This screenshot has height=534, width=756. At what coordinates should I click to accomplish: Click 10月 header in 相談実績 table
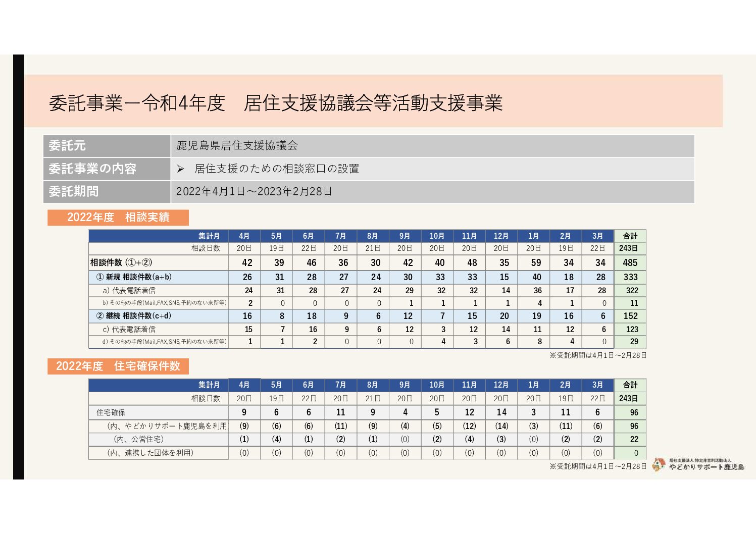437,236
